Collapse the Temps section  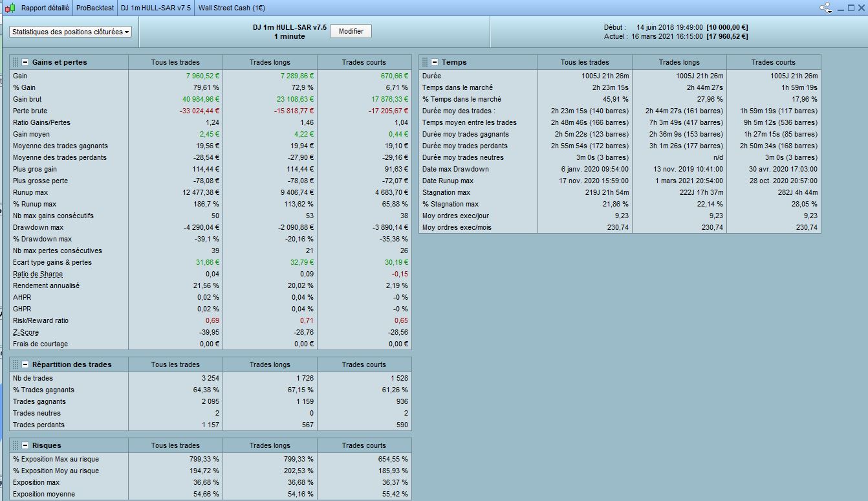pos(435,62)
